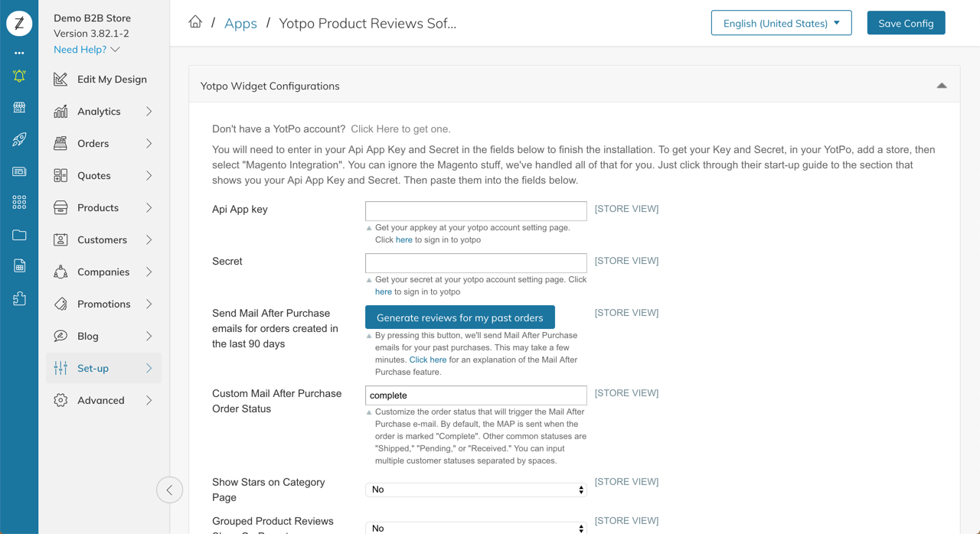The width and height of the screenshot is (980, 534).
Task: Click the Set-up sliders icon
Action: (x=60, y=368)
